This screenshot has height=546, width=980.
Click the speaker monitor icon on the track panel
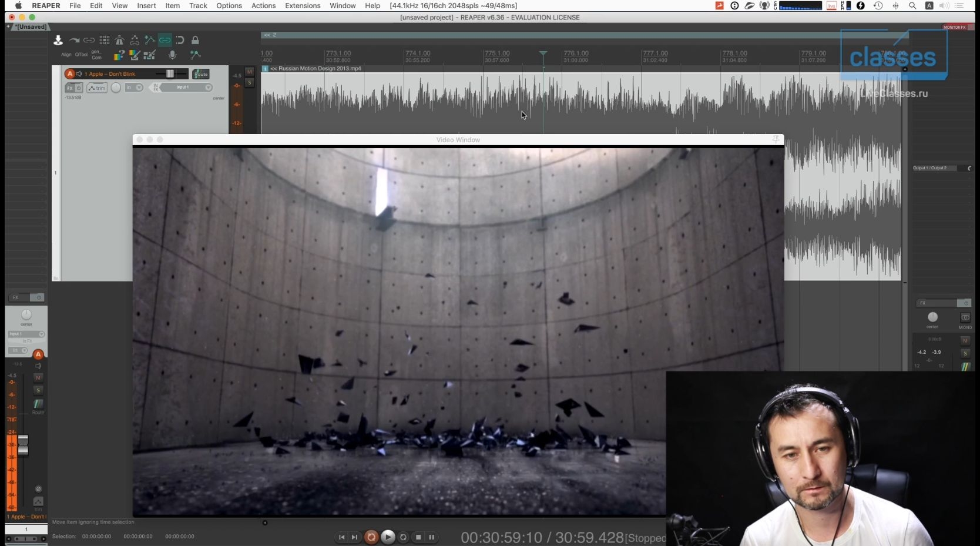point(79,74)
